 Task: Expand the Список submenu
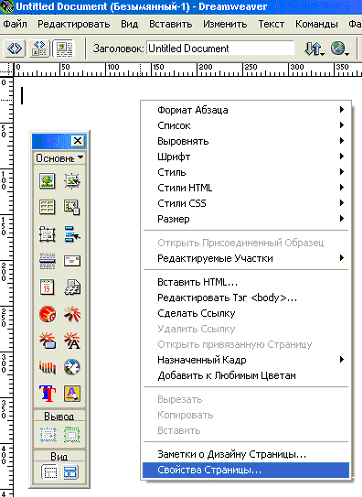(x=246, y=125)
